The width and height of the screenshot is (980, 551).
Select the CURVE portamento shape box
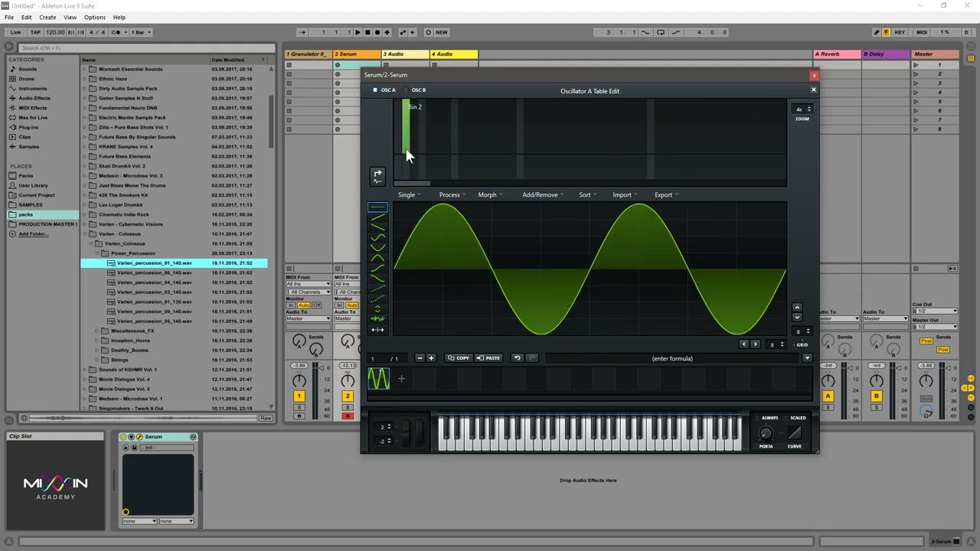795,433
